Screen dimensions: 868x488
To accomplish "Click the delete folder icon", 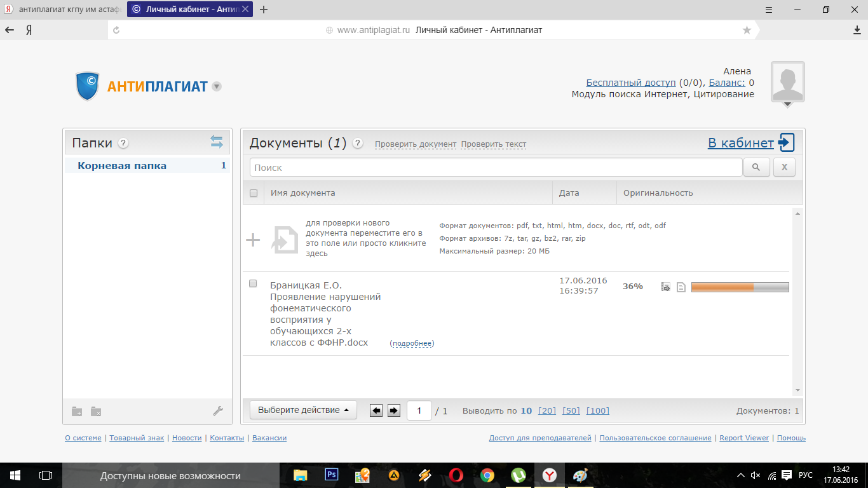I will [x=96, y=411].
